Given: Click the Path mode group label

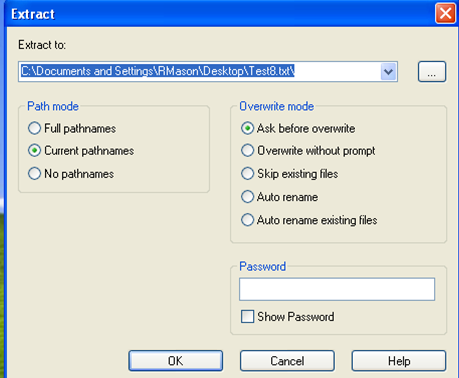Looking at the screenshot, I should [53, 106].
